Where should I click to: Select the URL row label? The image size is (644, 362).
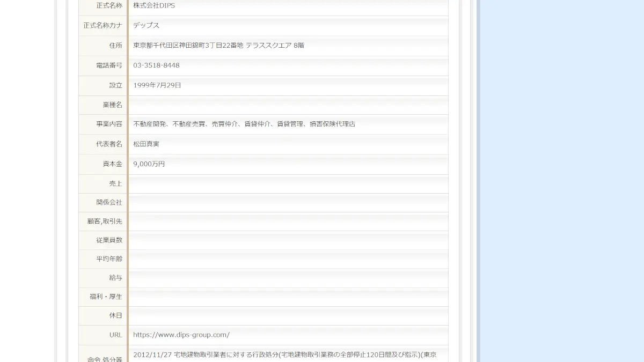point(115,335)
